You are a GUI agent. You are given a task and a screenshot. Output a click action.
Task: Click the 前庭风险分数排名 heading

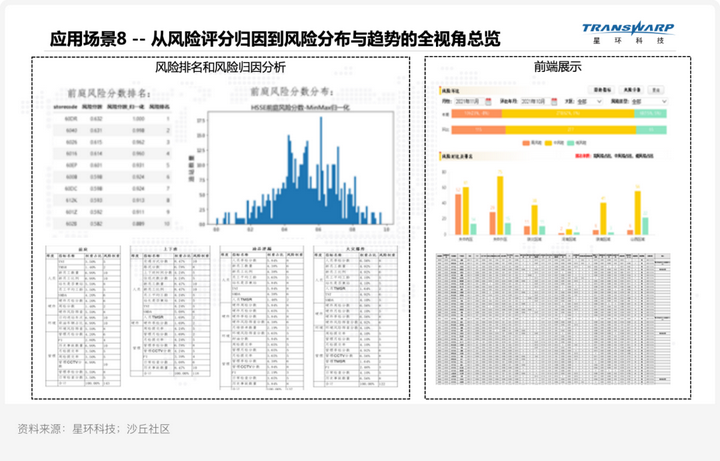tap(109, 93)
